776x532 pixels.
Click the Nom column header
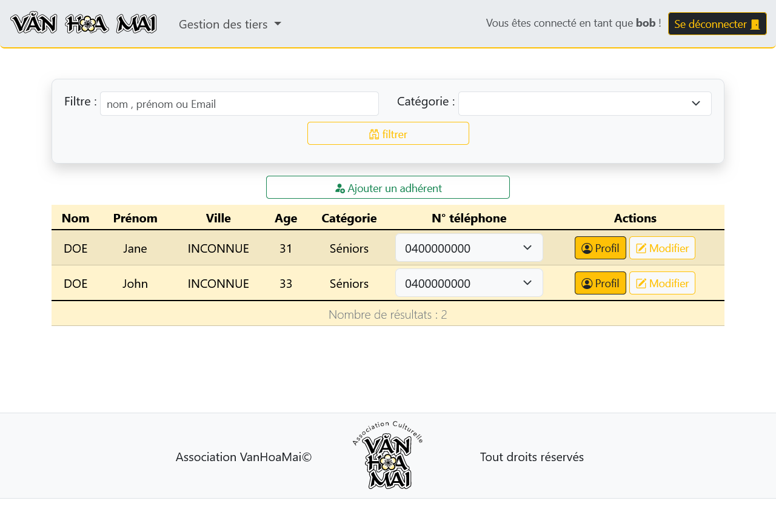click(76, 218)
